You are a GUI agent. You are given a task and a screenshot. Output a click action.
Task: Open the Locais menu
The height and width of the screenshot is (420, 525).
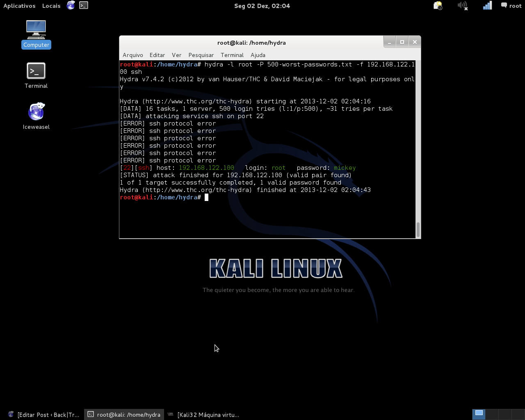point(51,6)
